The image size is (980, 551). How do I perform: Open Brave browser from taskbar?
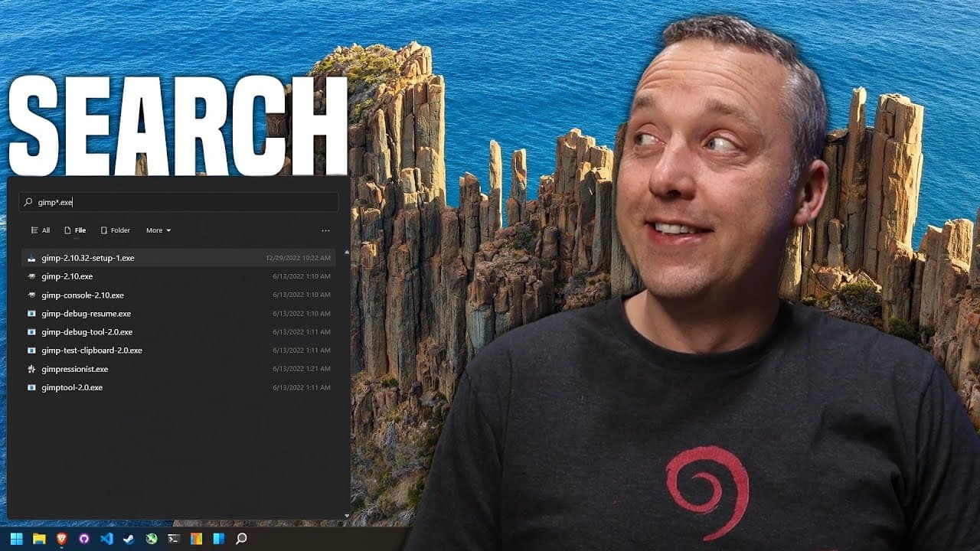(61, 539)
